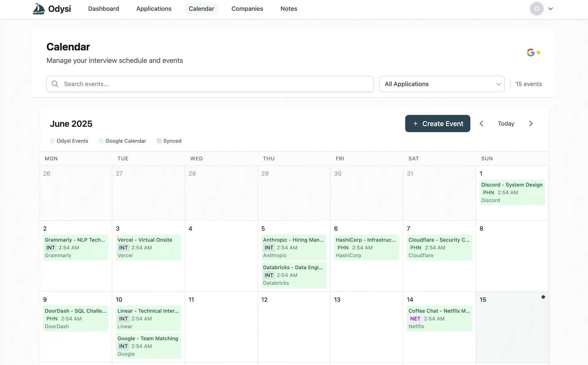This screenshot has height=365, width=588.
Task: Jump to Today
Action: [506, 124]
